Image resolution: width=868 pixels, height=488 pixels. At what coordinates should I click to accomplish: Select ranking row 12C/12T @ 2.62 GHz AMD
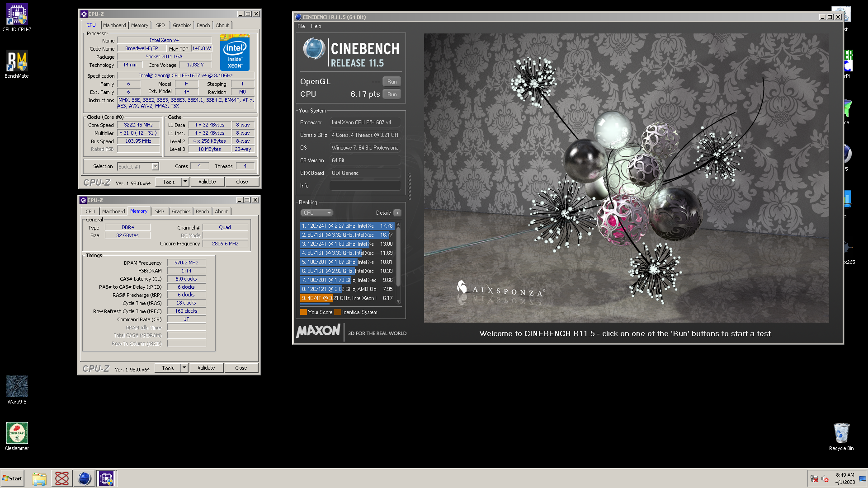(347, 289)
